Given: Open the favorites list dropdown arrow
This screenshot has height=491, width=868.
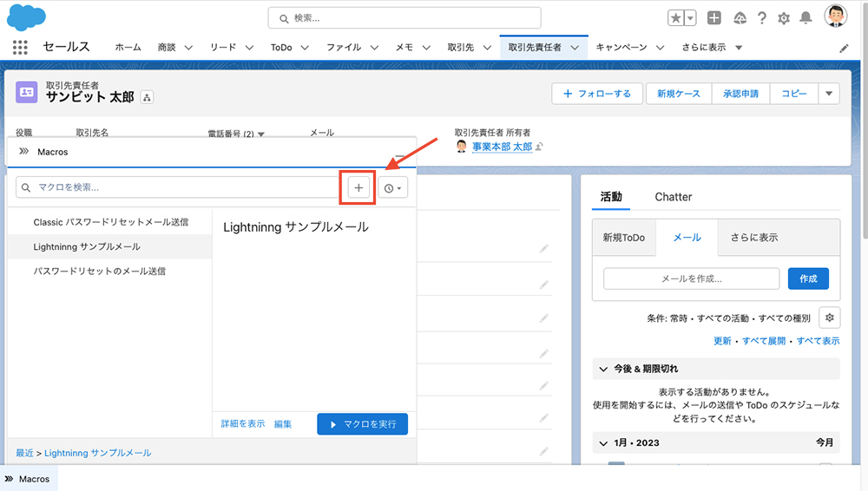Looking at the screenshot, I should coord(690,18).
